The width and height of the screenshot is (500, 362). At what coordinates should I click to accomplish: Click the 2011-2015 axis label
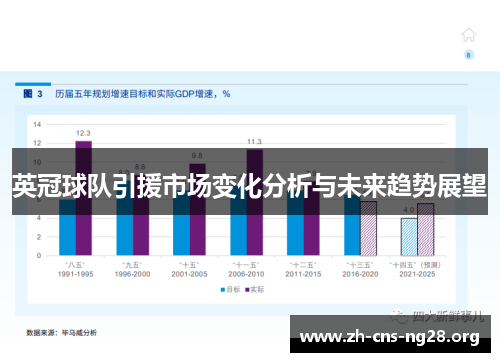[303, 274]
